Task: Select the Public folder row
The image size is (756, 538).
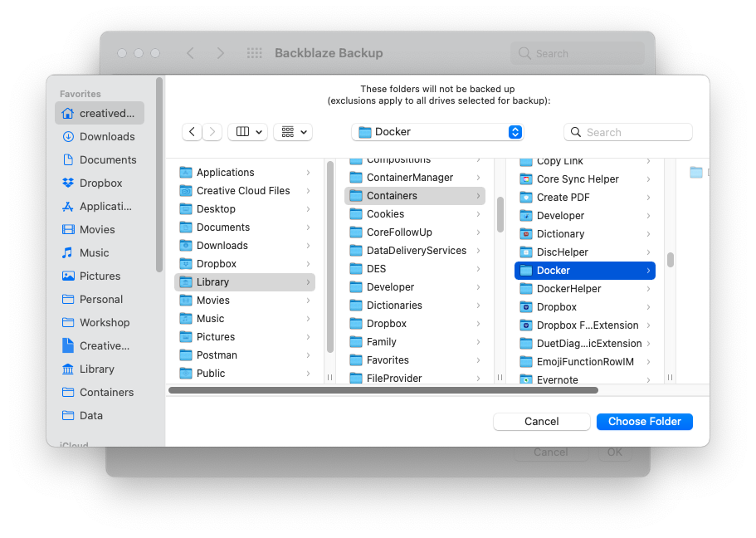Action: coord(245,374)
